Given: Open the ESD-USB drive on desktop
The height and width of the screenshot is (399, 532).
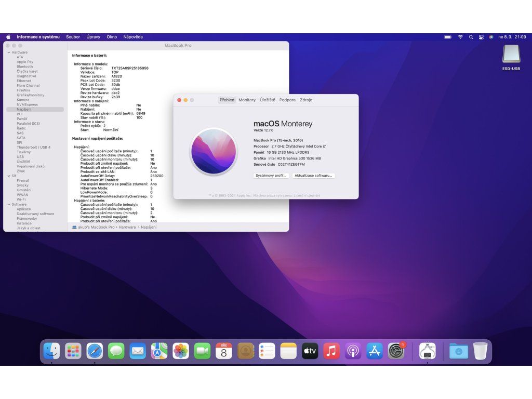Looking at the screenshot, I should (511, 55).
